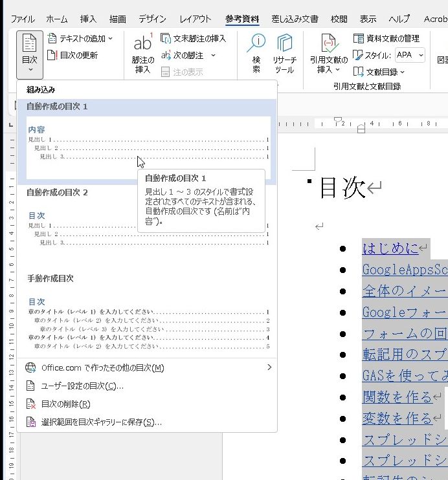Screen dimensions: 448x480
Task: Click the 脚注の挿入 footnote icon
Action: click(142, 53)
